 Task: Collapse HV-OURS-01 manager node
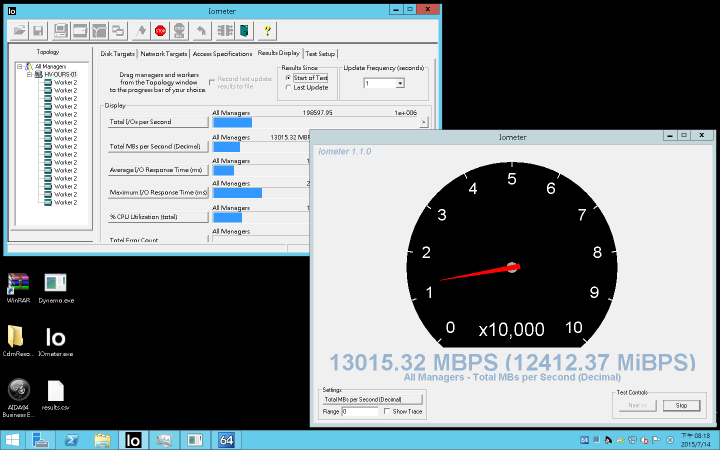[x=29, y=74]
